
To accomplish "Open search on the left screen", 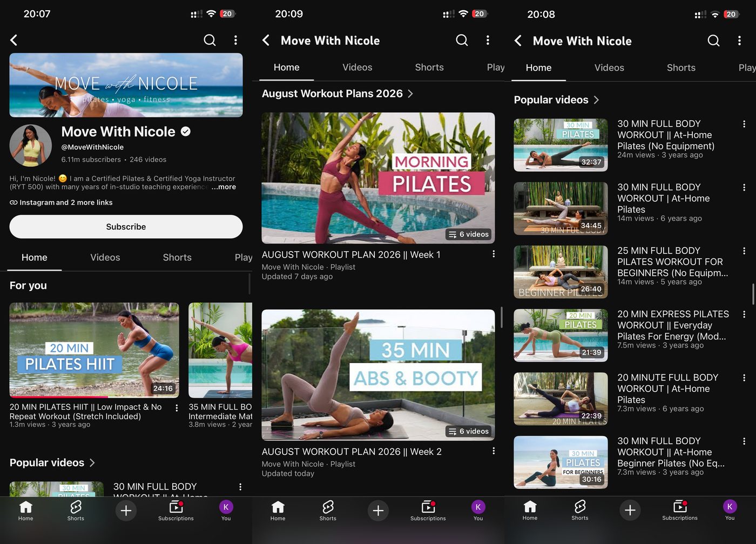I will pos(210,40).
